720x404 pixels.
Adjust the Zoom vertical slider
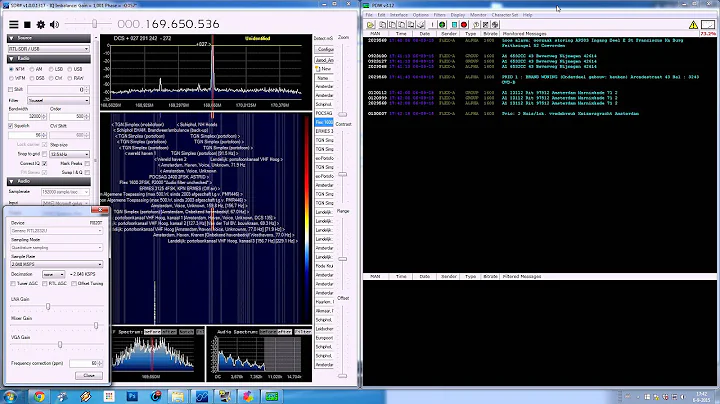[343, 114]
